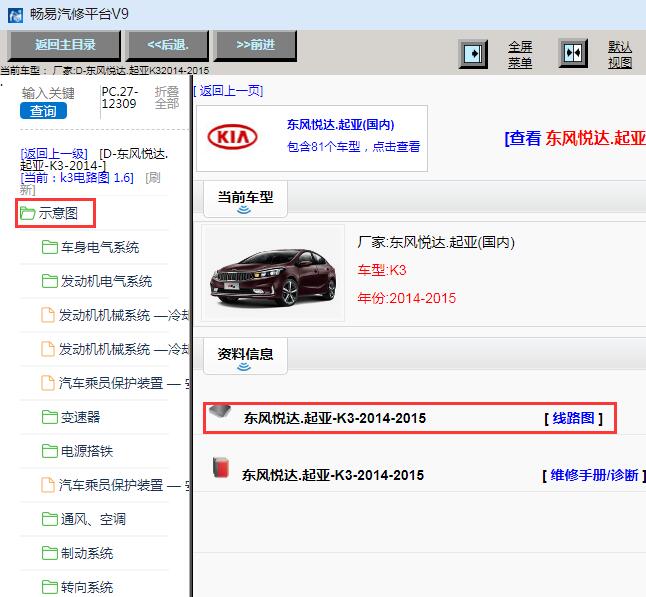Click the 查看 东风悦达.起亚 header link
Viewport: 646px width, 597px height.
point(575,138)
